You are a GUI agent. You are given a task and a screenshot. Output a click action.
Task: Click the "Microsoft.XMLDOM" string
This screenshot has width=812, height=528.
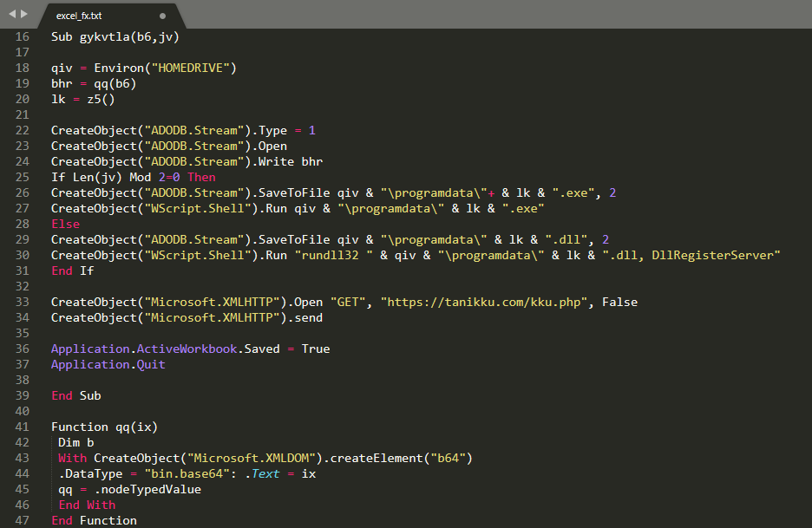coord(252,458)
